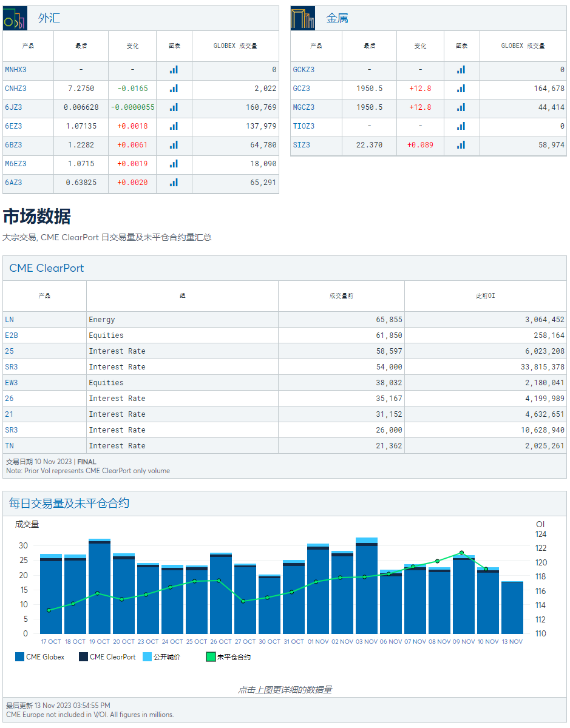Open the LN ClearPort product
This screenshot has height=728, width=570.
point(9,320)
